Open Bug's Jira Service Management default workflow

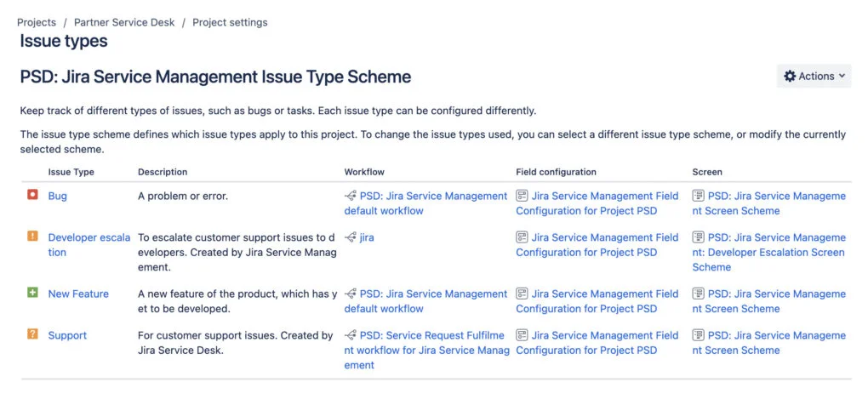click(425, 203)
